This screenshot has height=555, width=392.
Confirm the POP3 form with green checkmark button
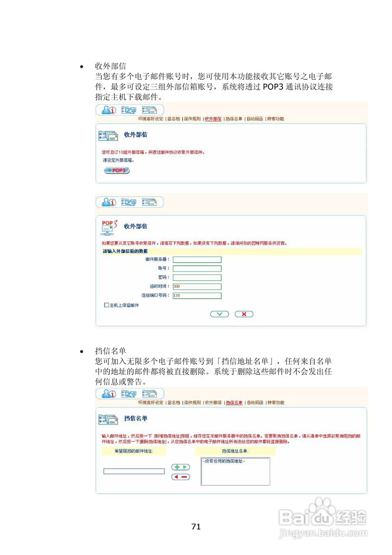[x=219, y=314]
